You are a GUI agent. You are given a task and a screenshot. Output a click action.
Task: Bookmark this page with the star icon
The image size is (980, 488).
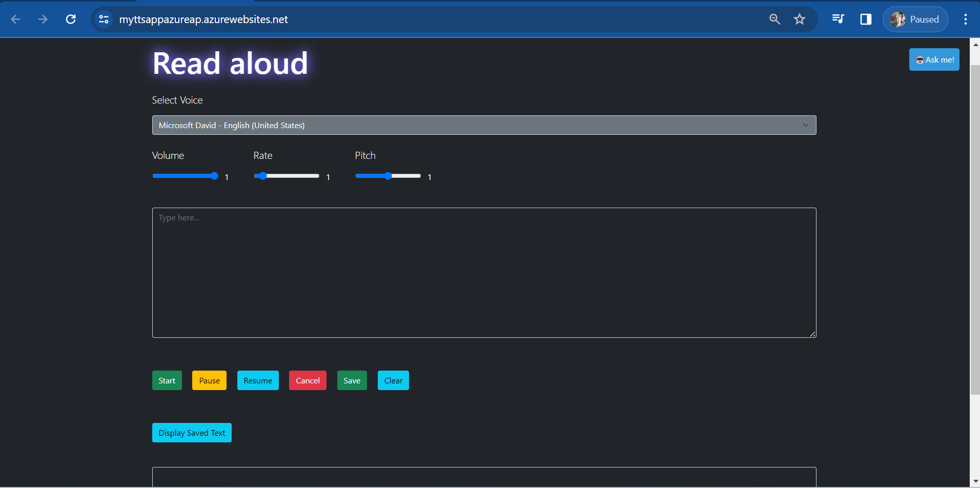tap(800, 19)
